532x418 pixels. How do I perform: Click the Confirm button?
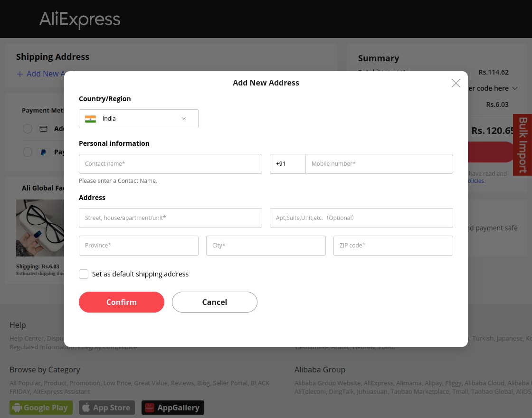tap(121, 302)
